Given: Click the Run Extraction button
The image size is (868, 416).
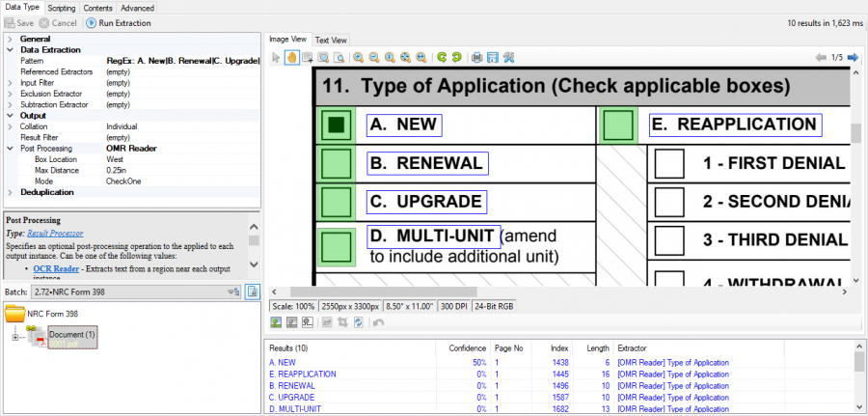Looking at the screenshot, I should [x=119, y=22].
